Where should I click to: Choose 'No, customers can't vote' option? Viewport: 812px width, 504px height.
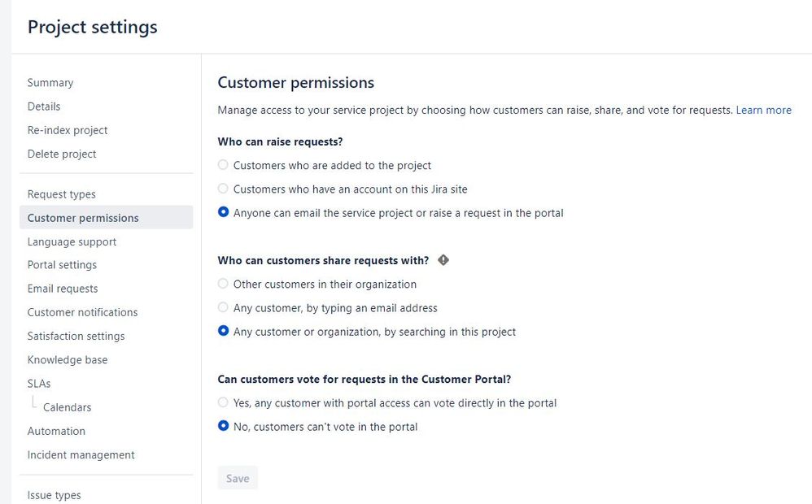click(x=224, y=427)
